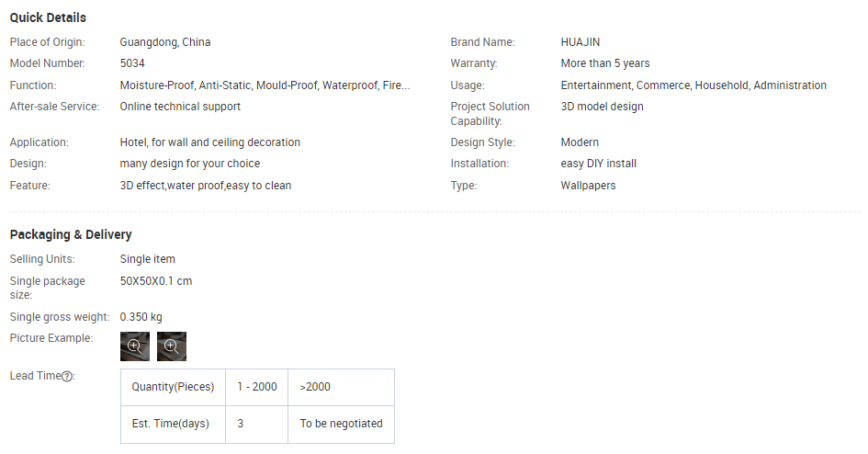Screen dimensions: 868x454
Task: Click the Quick Details heading
Action: pyautogui.click(x=48, y=17)
